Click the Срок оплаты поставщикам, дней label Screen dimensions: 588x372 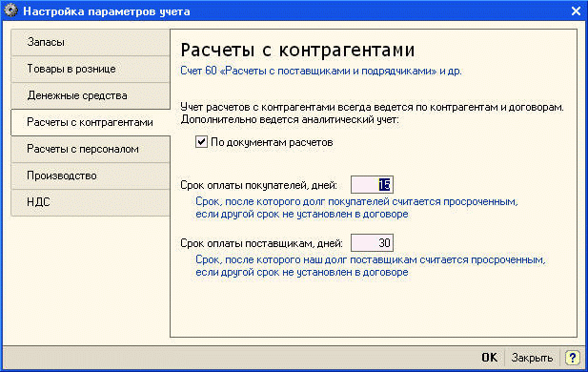(x=261, y=243)
